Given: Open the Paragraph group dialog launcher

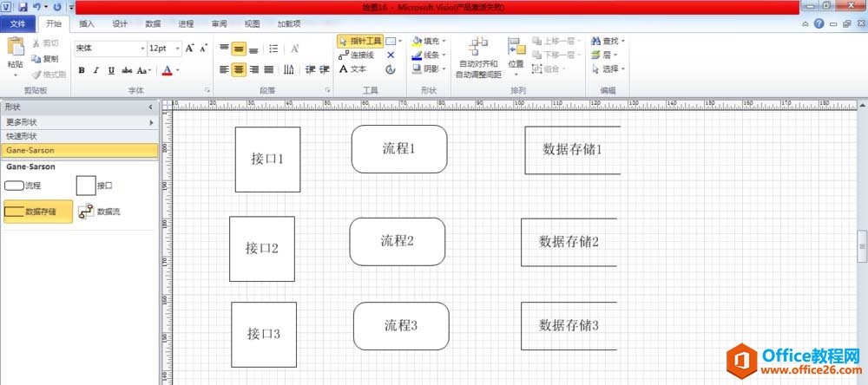Looking at the screenshot, I should click(x=328, y=89).
